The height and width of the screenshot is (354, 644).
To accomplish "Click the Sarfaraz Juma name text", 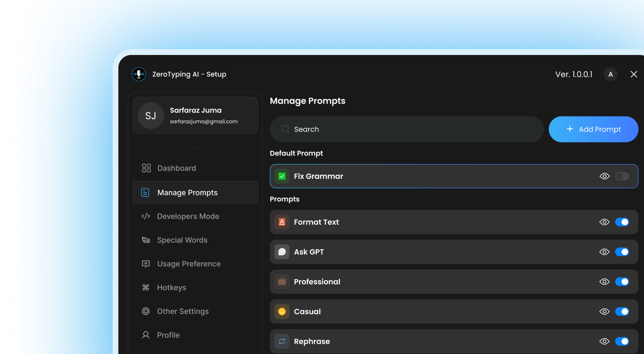I will [196, 110].
